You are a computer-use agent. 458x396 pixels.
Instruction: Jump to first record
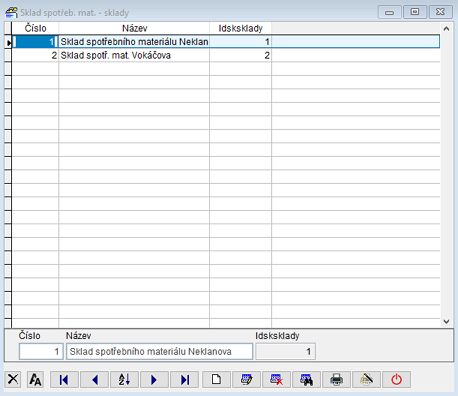[x=64, y=379]
